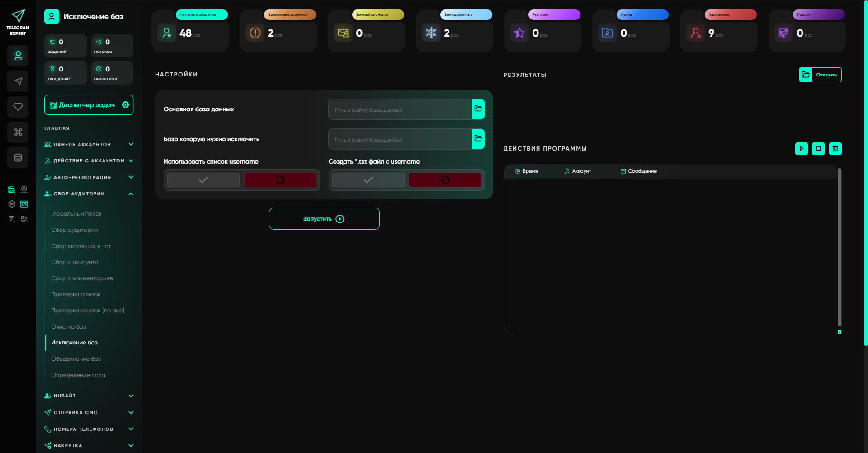This screenshot has width=868, height=453.
Task: Click the paper plane icon in left sidebar
Action: pos(18,81)
